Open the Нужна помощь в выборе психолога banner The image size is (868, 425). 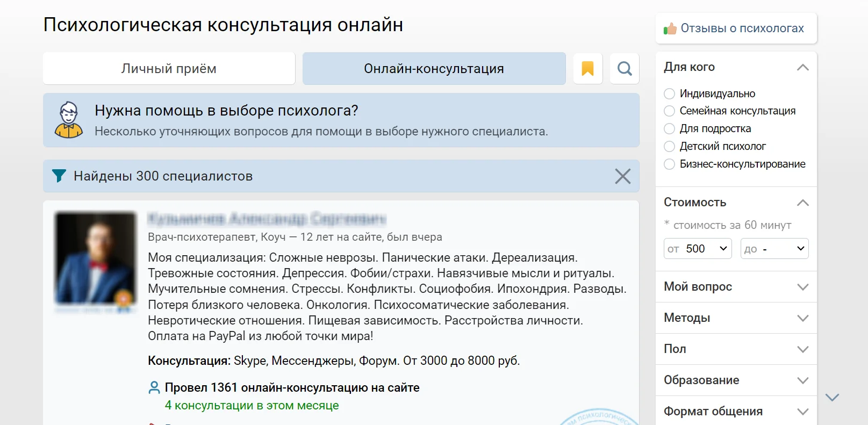[x=341, y=120]
